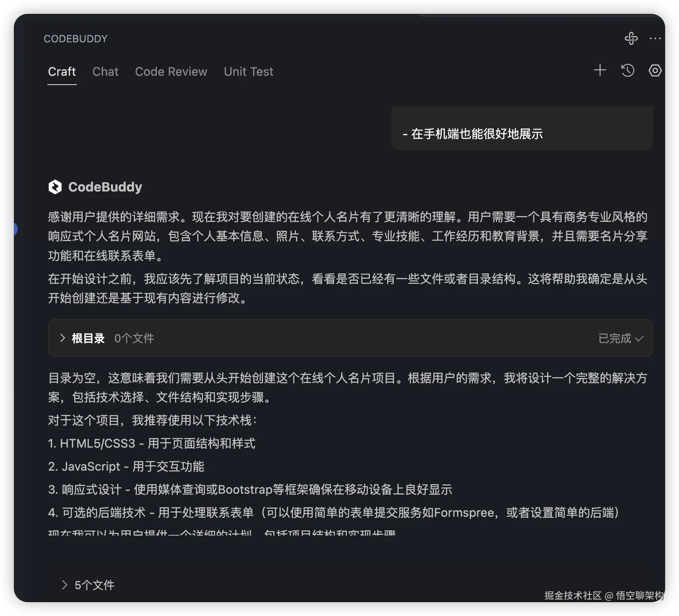
Task: Open the settings hexagon icon
Action: pos(655,70)
